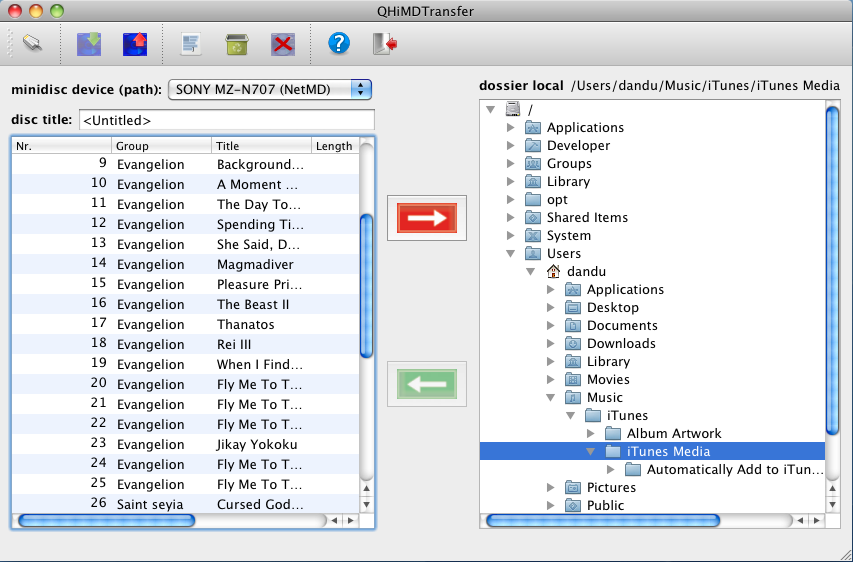Expand the top-level Applications folder
This screenshot has height=562, width=853.
510,127
